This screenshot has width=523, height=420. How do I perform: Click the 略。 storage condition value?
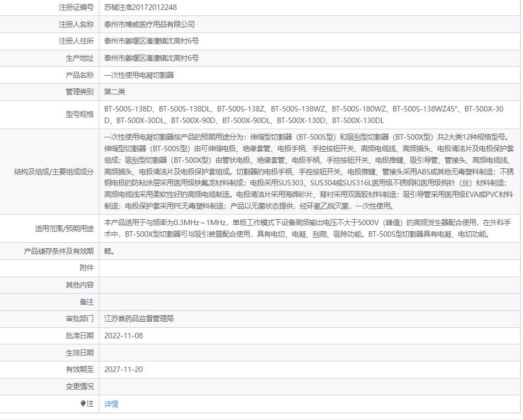[x=109, y=251]
